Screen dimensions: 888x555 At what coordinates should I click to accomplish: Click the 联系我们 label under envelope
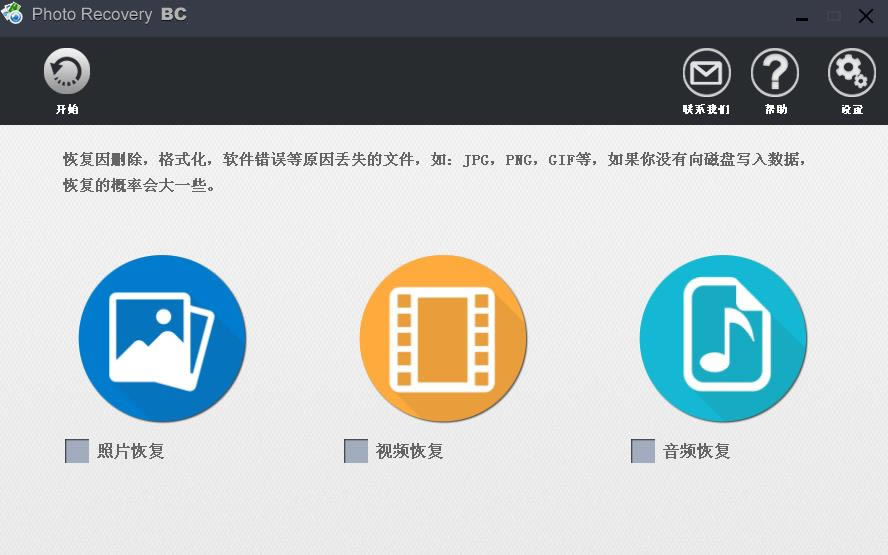[x=706, y=109]
